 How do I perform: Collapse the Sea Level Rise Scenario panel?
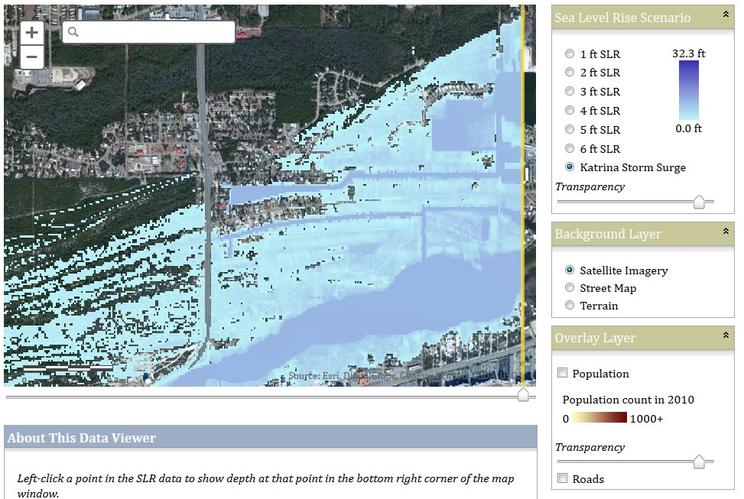point(724,17)
